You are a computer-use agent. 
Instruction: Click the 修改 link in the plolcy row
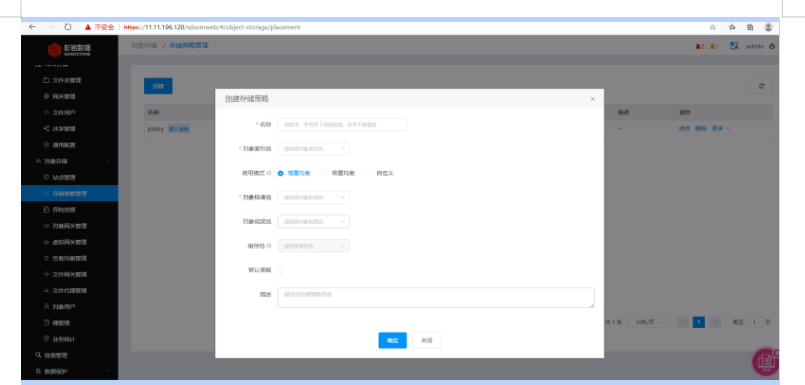click(684, 128)
